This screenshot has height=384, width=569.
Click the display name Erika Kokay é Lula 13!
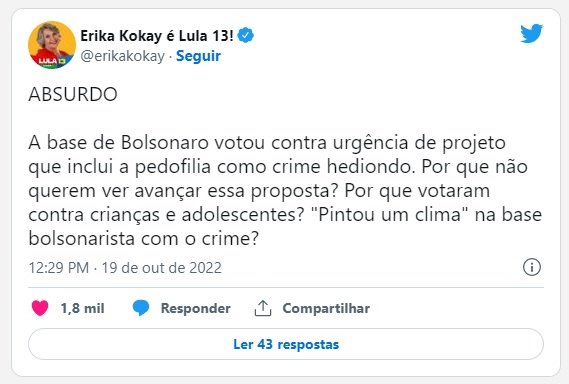157,36
